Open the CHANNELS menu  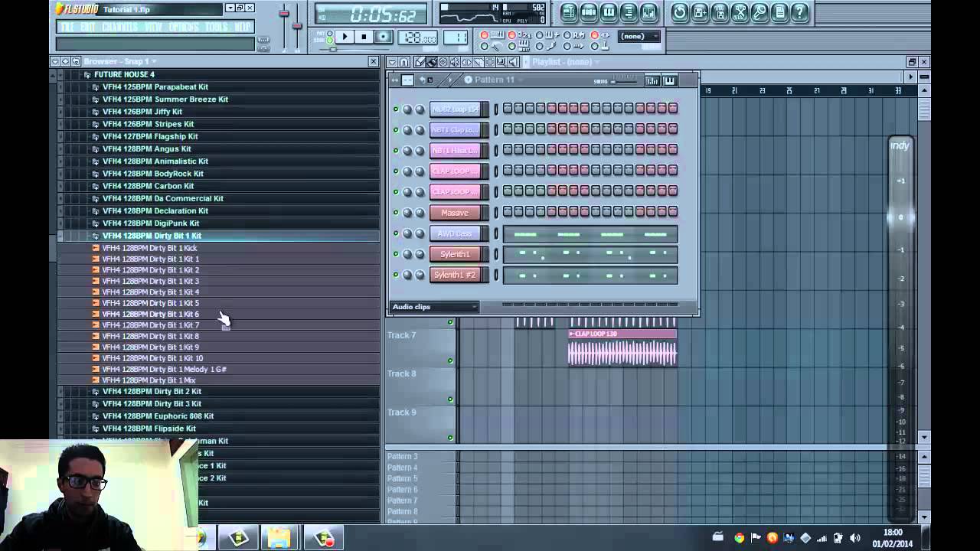pos(120,28)
